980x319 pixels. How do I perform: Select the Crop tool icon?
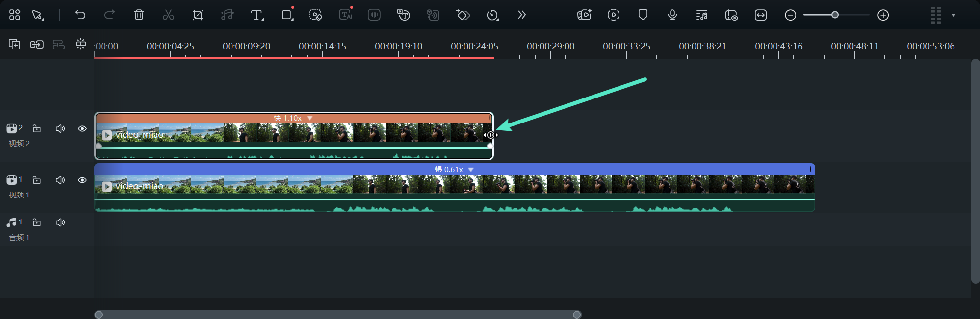tap(198, 15)
